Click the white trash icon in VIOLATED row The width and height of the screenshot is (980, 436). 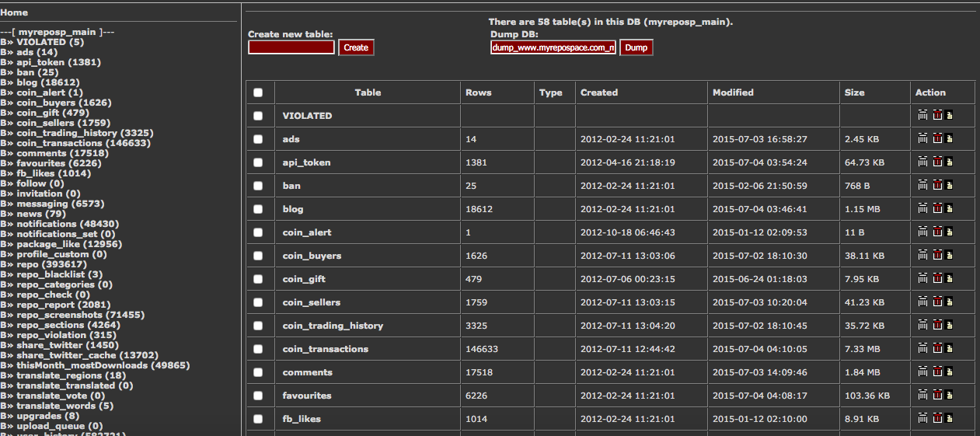(x=922, y=115)
